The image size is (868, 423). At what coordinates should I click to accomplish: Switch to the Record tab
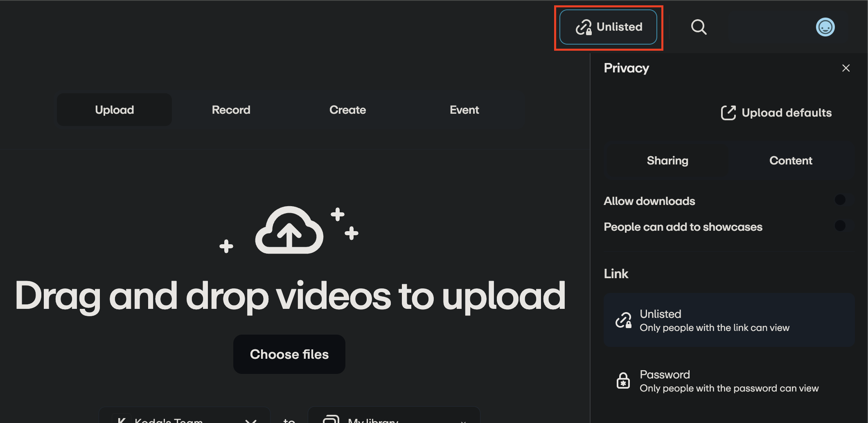(x=231, y=110)
